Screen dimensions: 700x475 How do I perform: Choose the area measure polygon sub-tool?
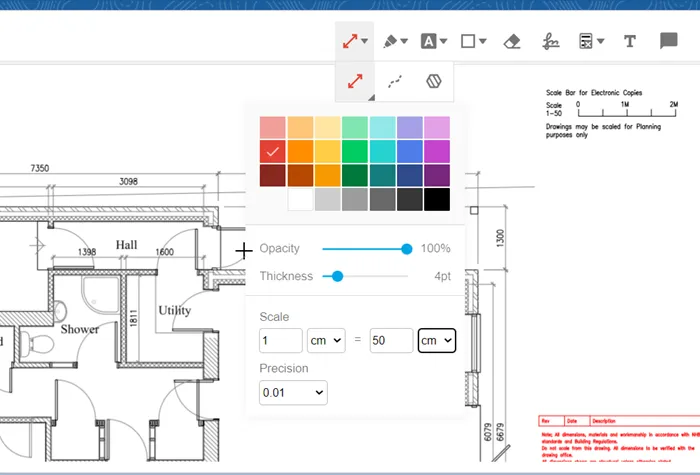(433, 81)
